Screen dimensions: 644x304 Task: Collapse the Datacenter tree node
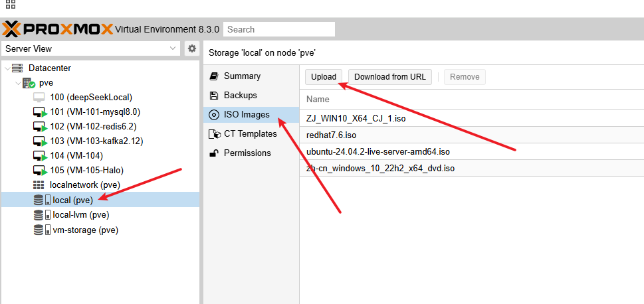click(x=7, y=68)
